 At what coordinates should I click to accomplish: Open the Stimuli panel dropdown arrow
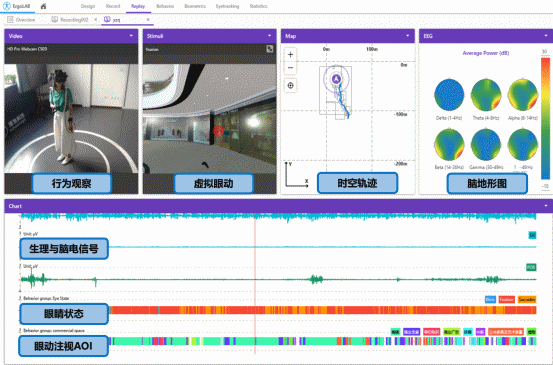269,36
